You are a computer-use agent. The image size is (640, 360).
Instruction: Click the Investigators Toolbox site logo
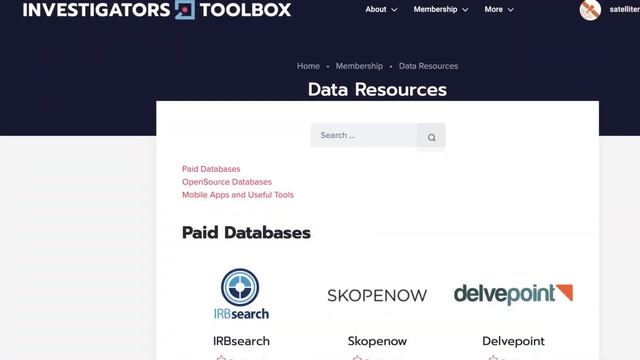157,9
